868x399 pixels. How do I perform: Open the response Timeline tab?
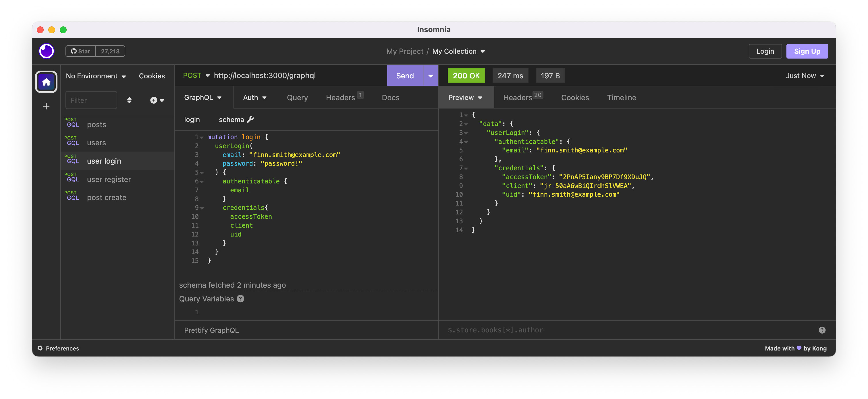point(621,98)
